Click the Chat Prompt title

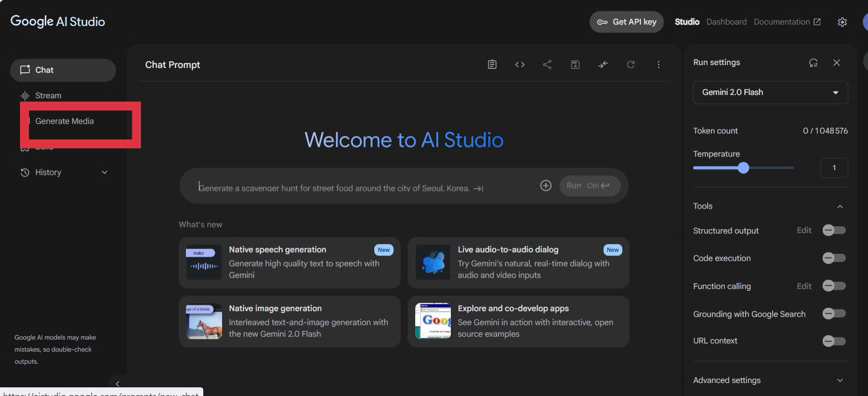point(172,65)
